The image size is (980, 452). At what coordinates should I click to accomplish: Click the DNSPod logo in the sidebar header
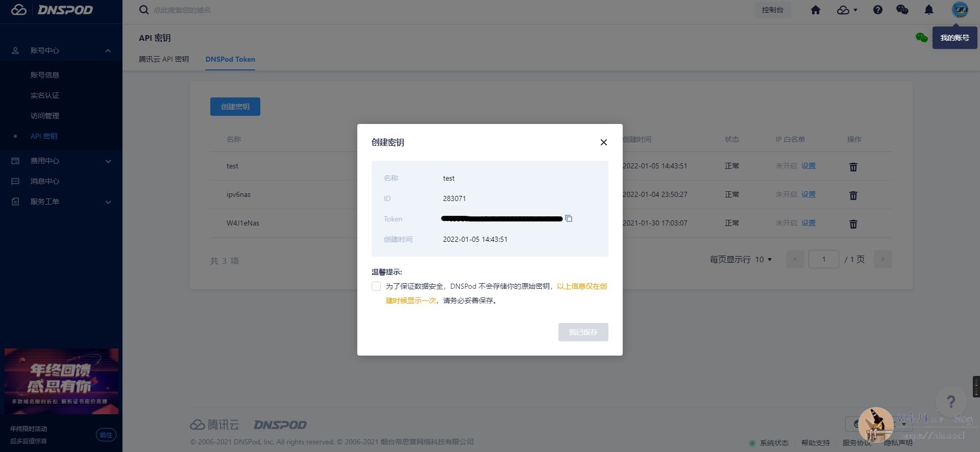point(52,10)
